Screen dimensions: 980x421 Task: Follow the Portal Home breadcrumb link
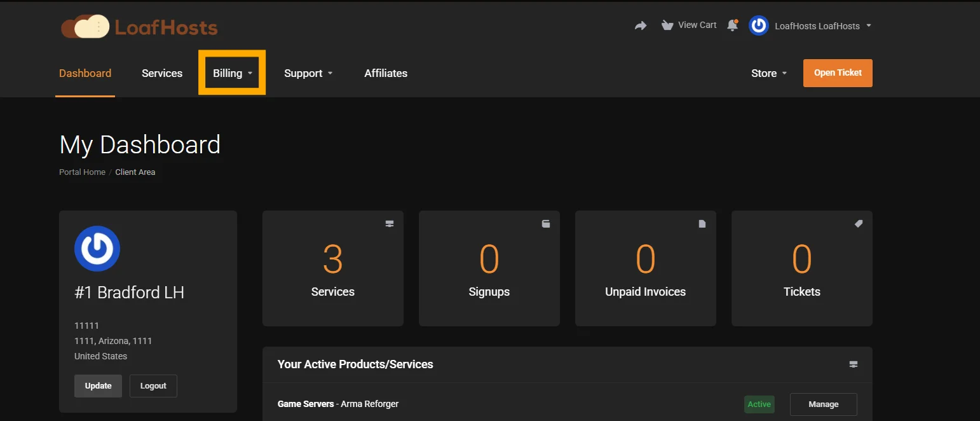point(82,172)
